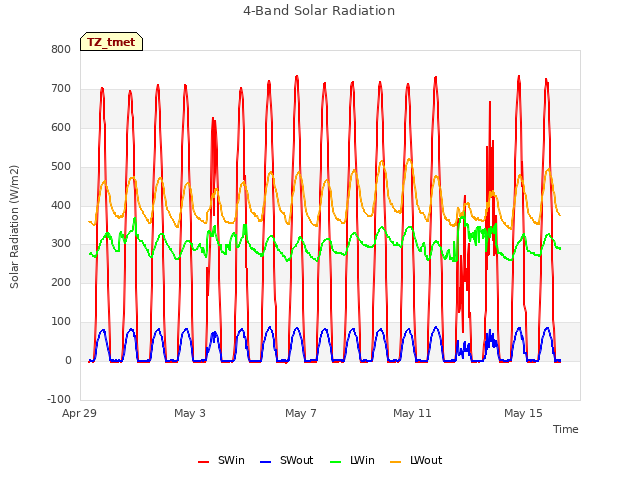640x480 pixels.
Task: Toggle the LWout legend entry
Action: (416, 460)
